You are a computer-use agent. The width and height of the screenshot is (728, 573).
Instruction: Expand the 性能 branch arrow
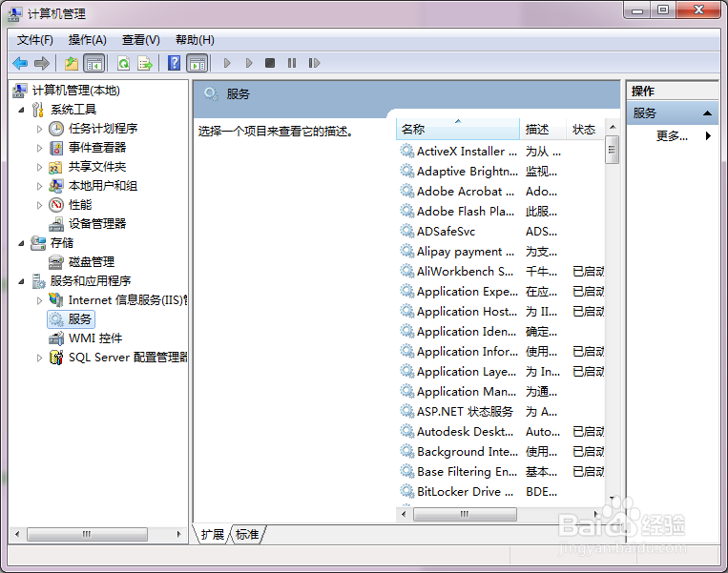pos(39,205)
